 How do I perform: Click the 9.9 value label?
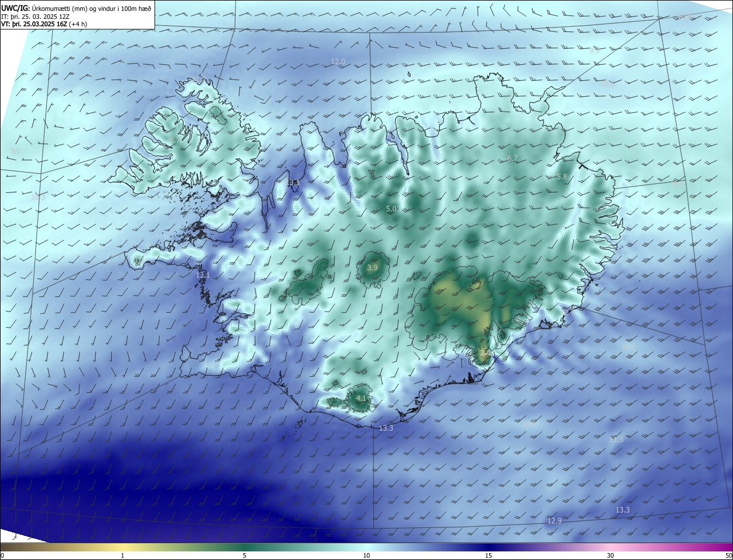click(x=594, y=50)
